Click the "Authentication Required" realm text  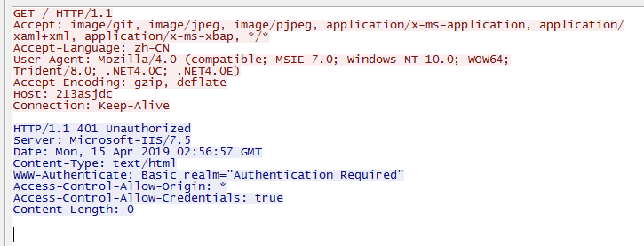click(318, 175)
